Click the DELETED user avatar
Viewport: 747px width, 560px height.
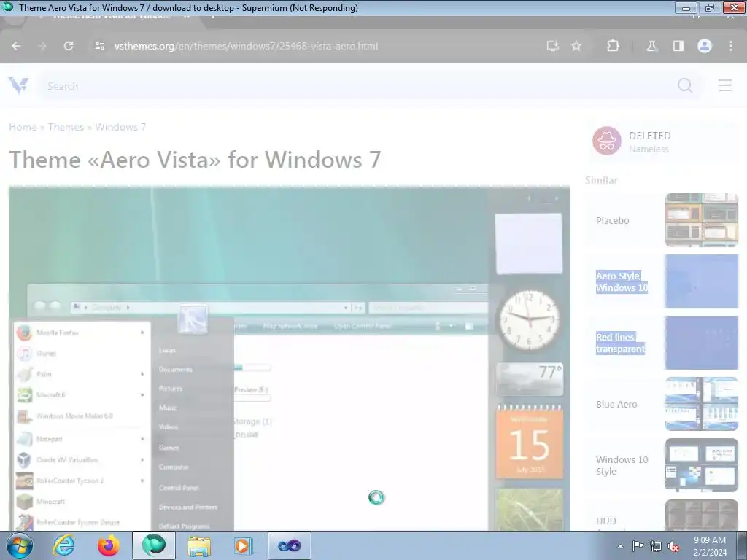tap(606, 141)
